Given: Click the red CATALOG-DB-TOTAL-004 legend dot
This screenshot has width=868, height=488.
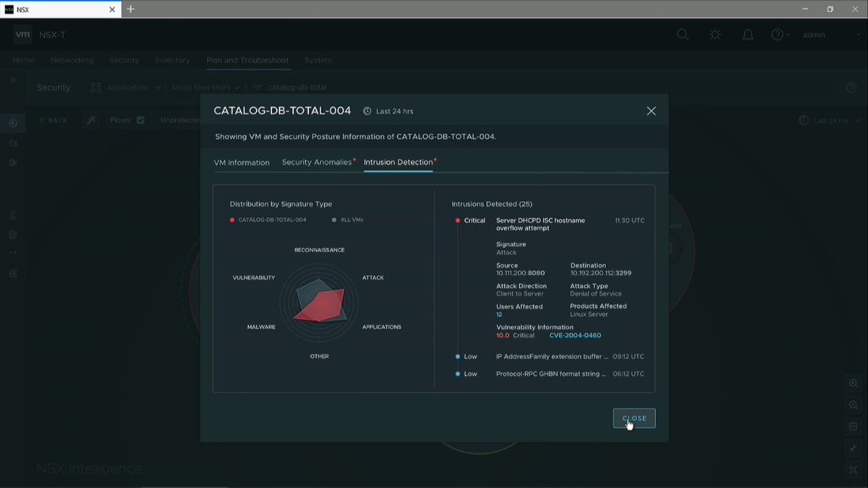Looking at the screenshot, I should pos(232,220).
